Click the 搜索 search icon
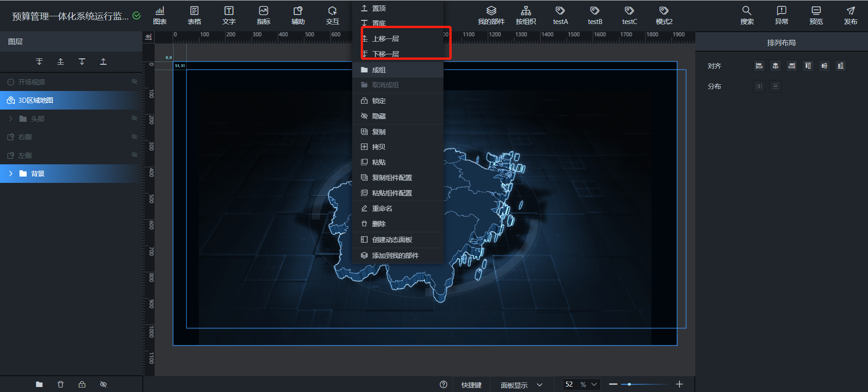Image resolution: width=868 pixels, height=392 pixels. point(746,15)
